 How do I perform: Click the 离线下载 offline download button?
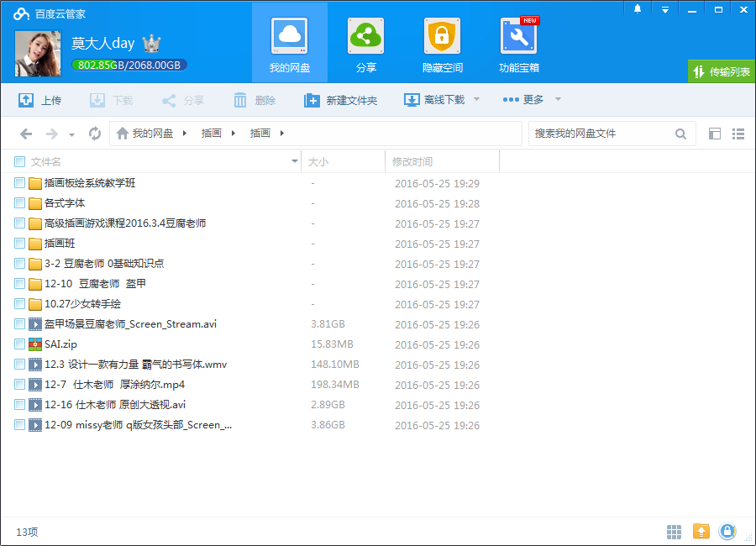[434, 100]
